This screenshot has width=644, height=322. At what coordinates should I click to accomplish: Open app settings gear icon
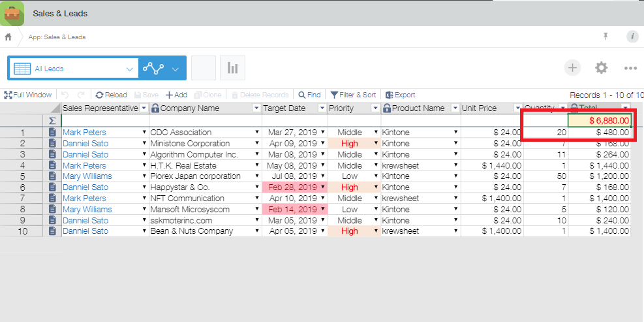click(x=601, y=68)
